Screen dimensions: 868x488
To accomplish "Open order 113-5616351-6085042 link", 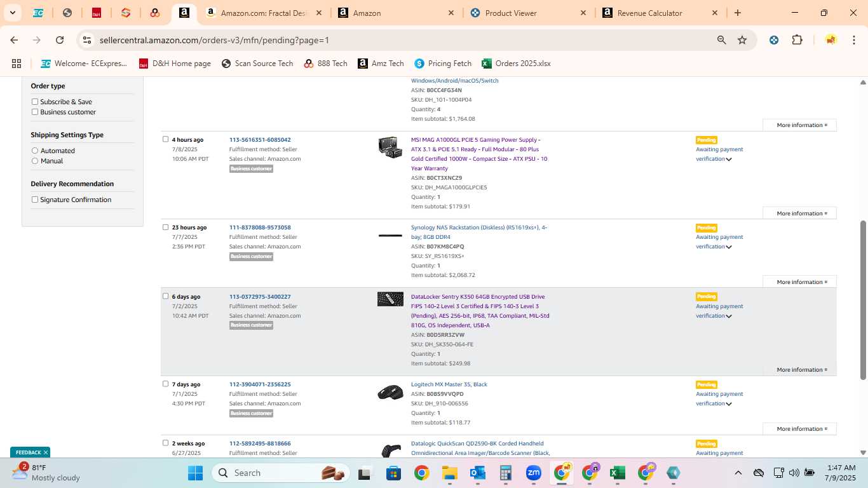I will (x=260, y=140).
